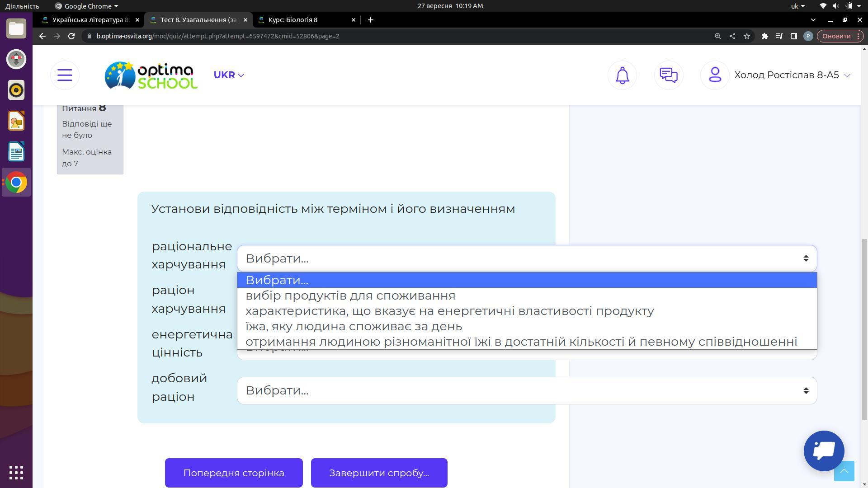Switch to the 'Українська література' tab
The image size is (868, 488).
coord(88,20)
